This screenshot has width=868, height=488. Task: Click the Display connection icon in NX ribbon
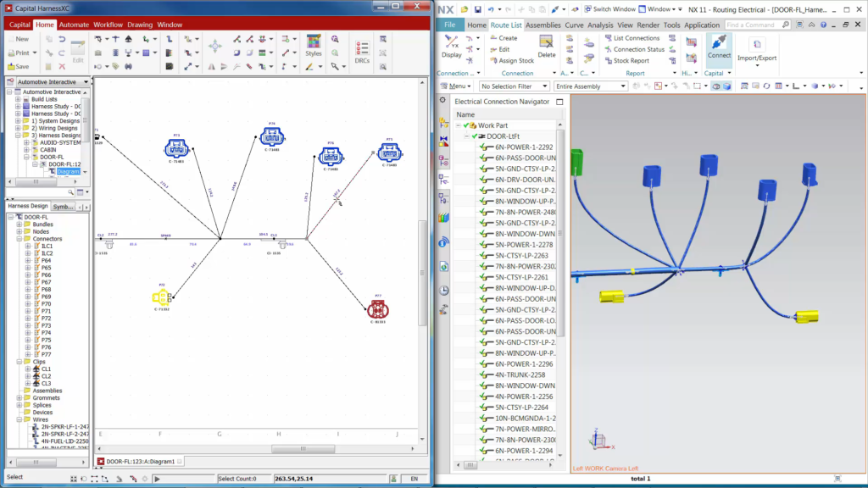pyautogui.click(x=452, y=47)
